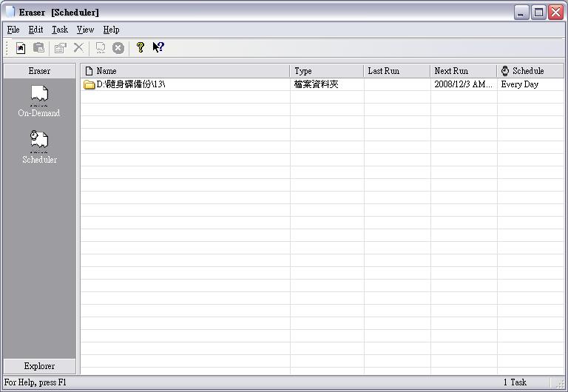Minimize the Eraser window

click(521, 13)
